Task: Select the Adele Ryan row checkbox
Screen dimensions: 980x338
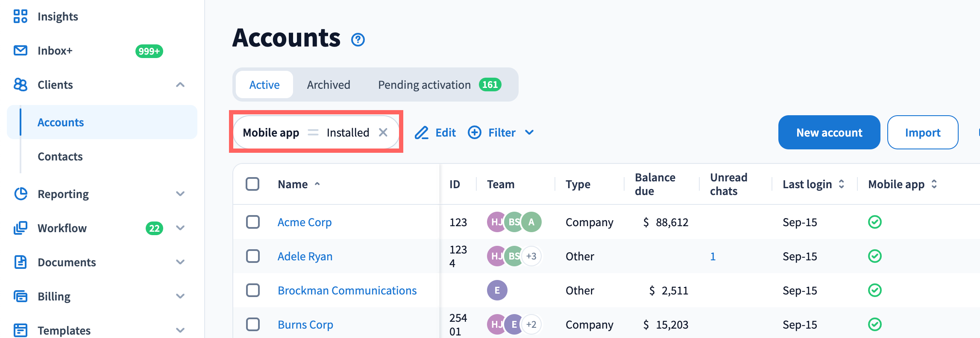Action: [x=252, y=256]
